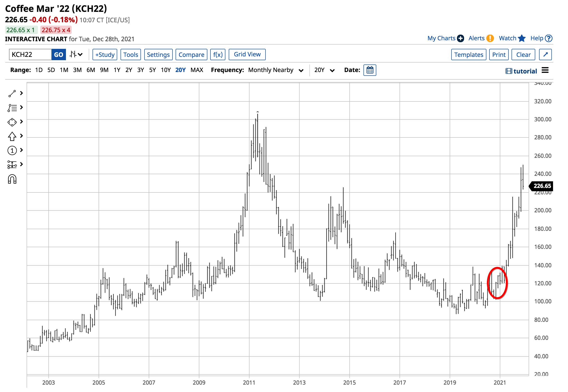Select the 20Y range tab
Image resolution: width=568 pixels, height=392 pixels.
coord(180,70)
